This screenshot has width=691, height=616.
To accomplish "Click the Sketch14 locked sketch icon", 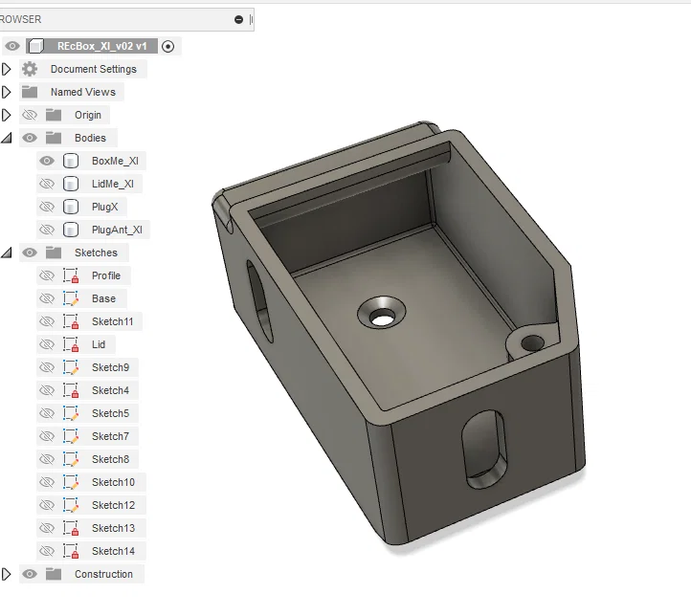I will pyautogui.click(x=71, y=551).
